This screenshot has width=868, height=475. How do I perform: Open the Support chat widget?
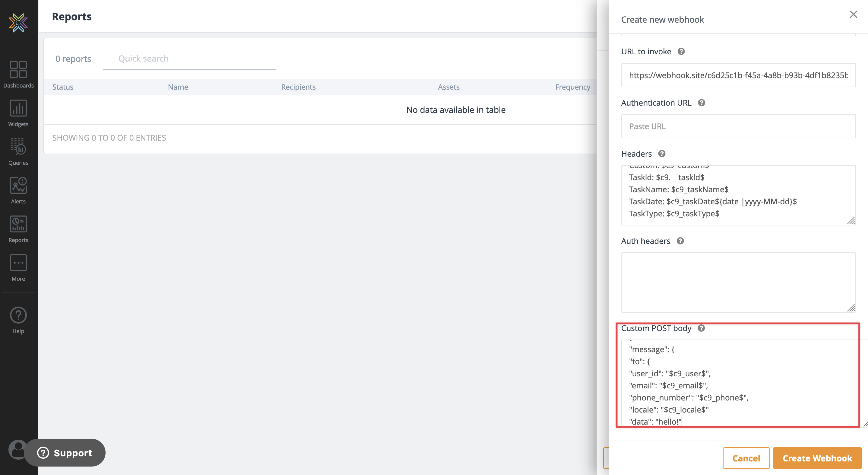point(65,453)
